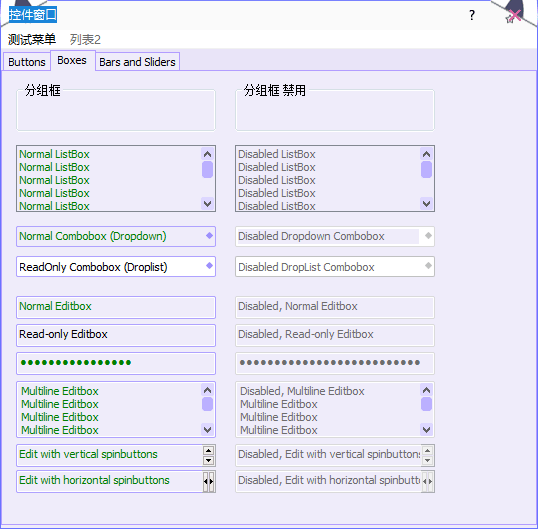
Task: Focus the Normal Editbox field
Action: pyautogui.click(x=116, y=307)
